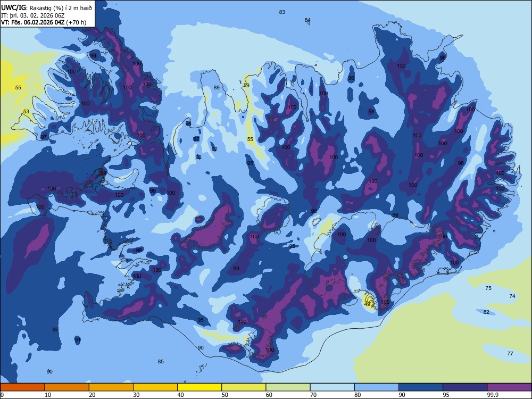Click the map value '84' near the north coast
The height and width of the screenshot is (399, 532).
307,20
